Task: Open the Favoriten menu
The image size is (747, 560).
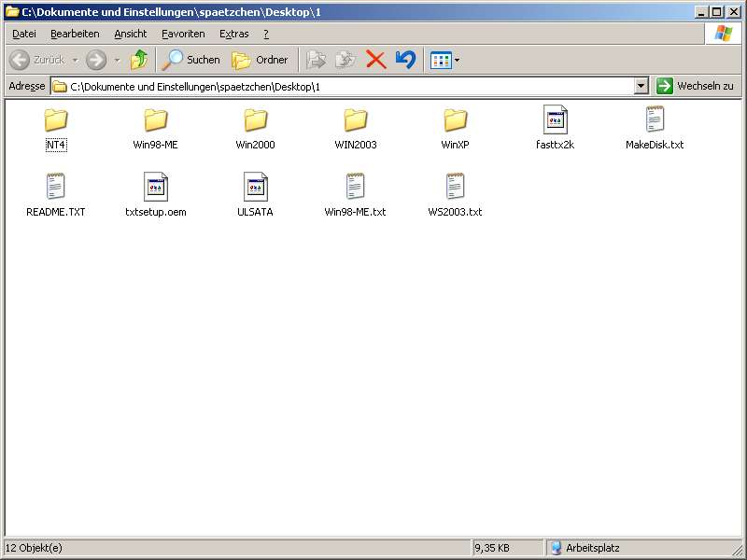Action: (183, 34)
